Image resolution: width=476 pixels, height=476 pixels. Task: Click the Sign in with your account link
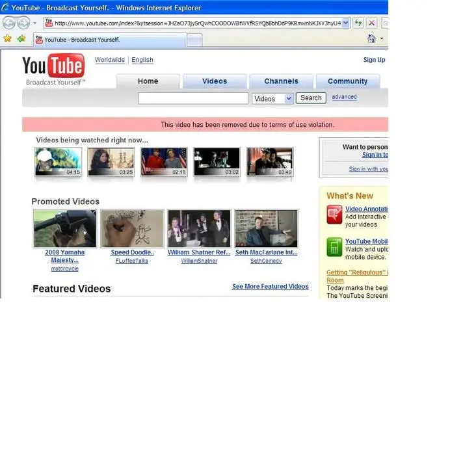pos(368,169)
